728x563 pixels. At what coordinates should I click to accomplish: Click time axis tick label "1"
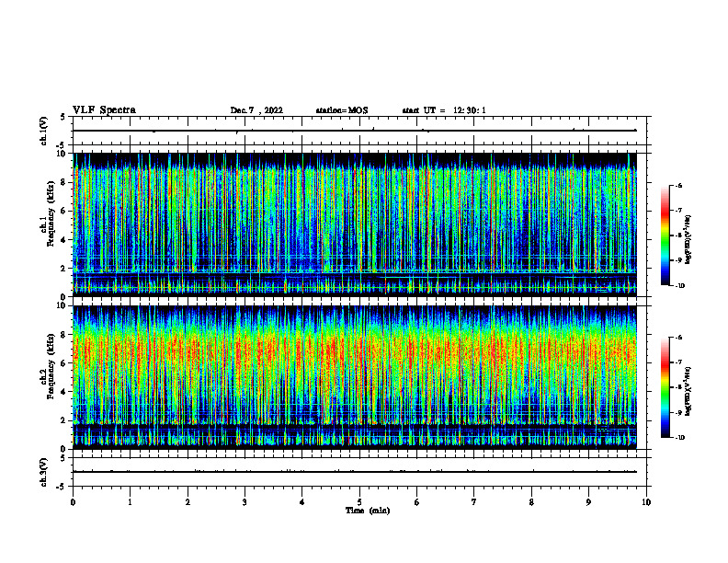(130, 502)
